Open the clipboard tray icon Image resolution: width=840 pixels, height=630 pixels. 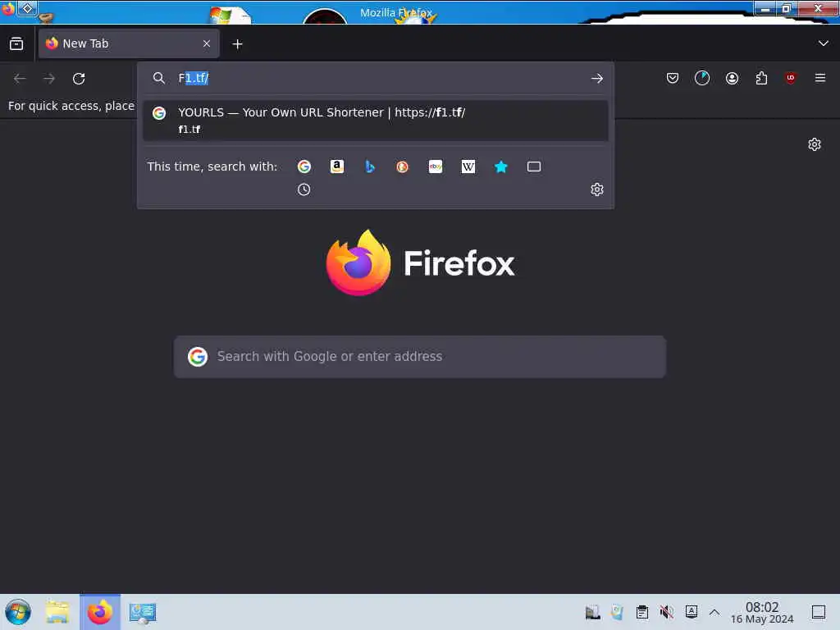641,612
